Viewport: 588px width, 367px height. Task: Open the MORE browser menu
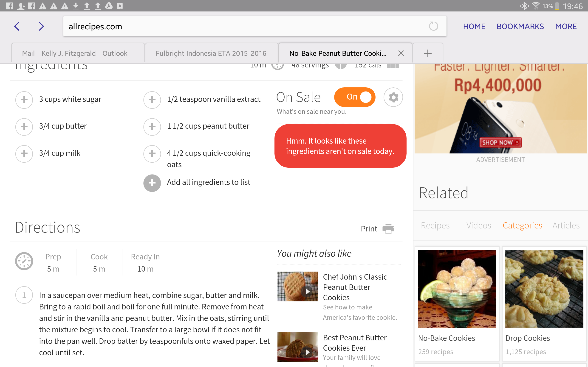click(x=566, y=26)
